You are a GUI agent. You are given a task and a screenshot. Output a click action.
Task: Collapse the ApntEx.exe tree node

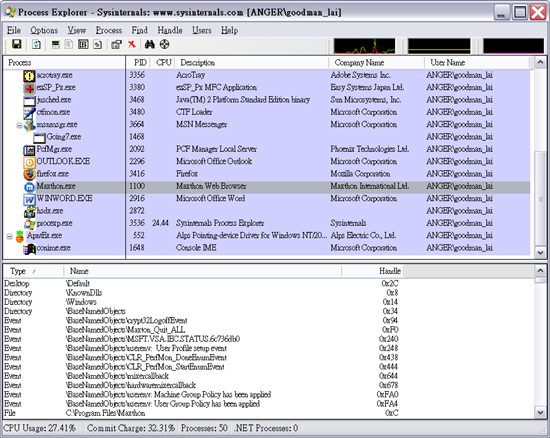click(9, 236)
